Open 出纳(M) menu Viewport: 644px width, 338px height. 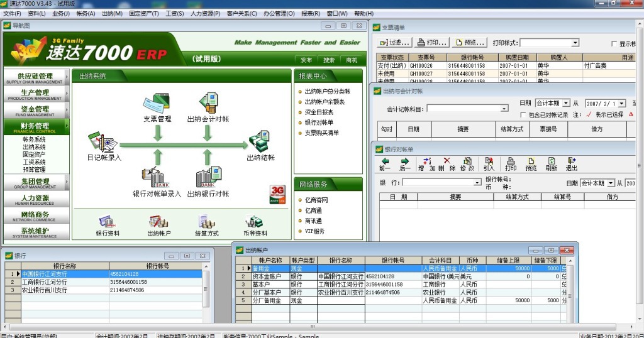[112, 14]
